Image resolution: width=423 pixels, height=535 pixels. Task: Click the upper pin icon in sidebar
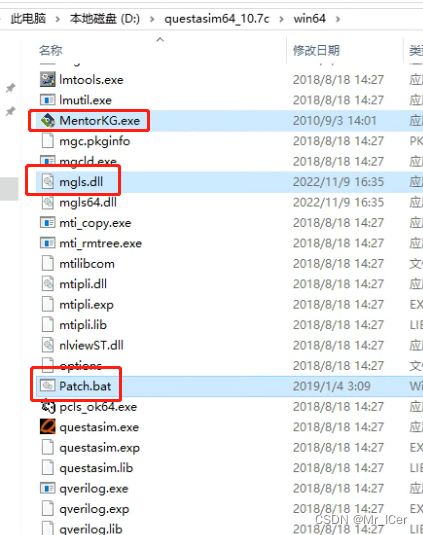point(11,88)
